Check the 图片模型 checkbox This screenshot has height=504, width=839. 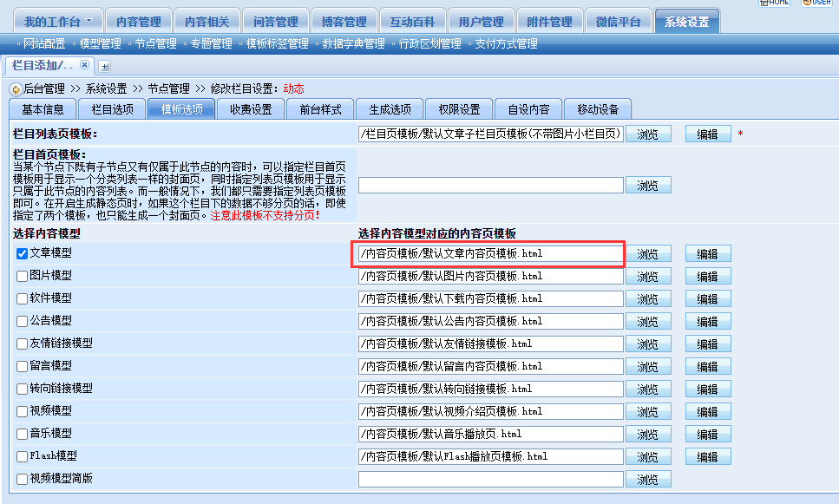(23, 276)
